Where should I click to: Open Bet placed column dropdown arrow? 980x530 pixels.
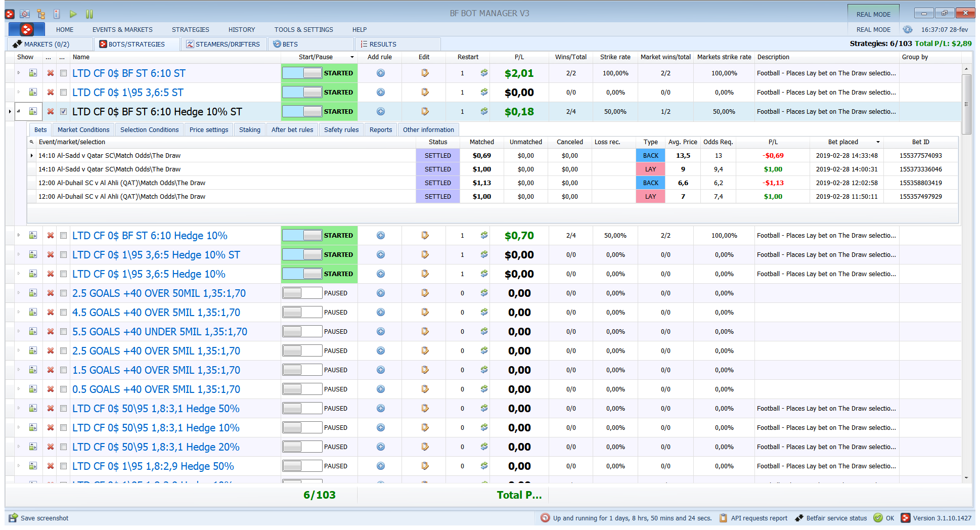click(878, 142)
